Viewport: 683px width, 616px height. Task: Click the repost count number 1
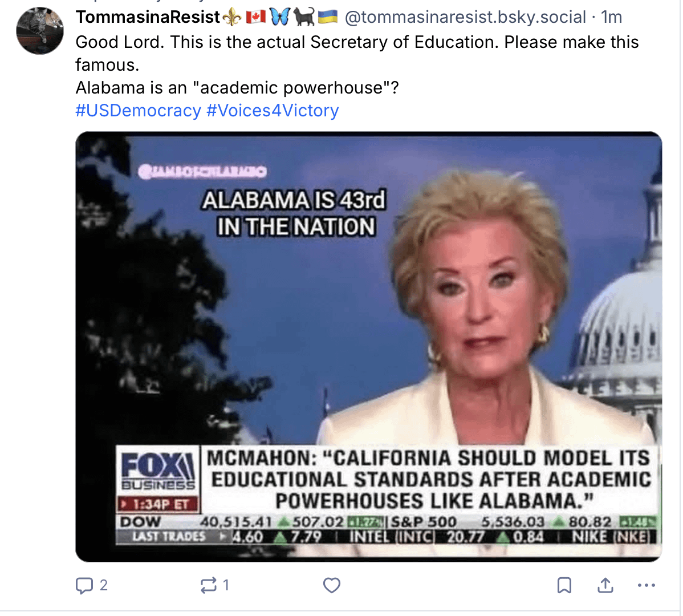226,586
